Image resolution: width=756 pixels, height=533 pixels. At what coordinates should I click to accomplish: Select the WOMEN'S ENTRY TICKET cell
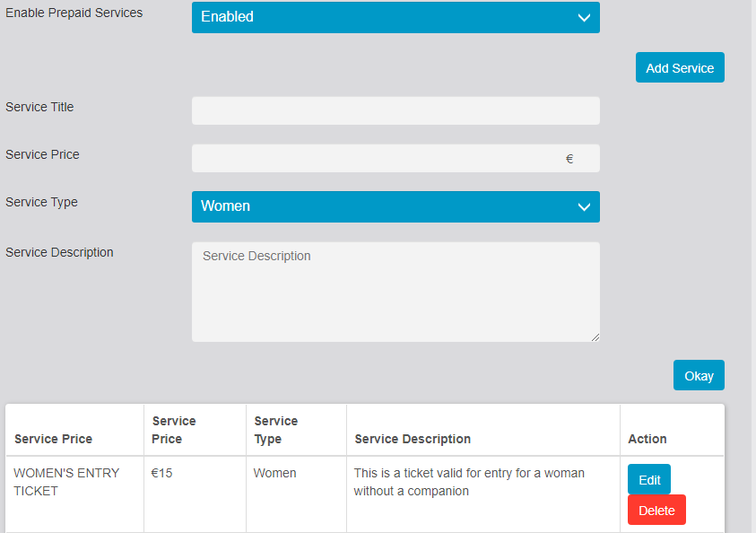tap(66, 482)
